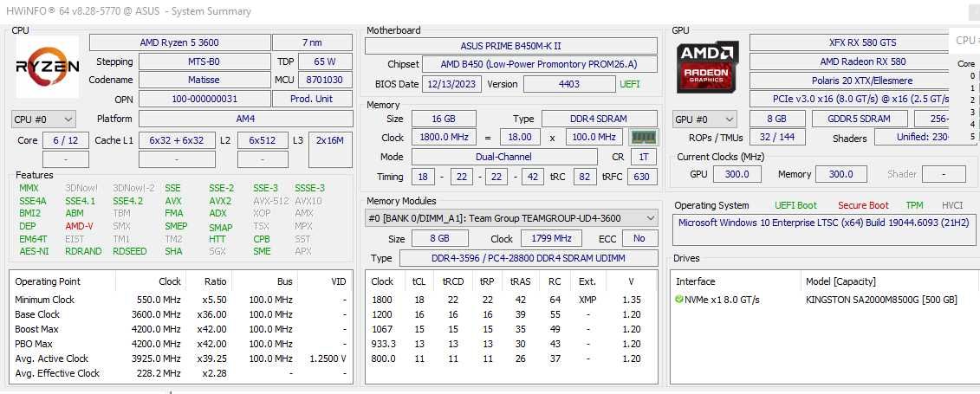Select the Avg. Effective Clock row
Viewport: 980px width, 394px height.
(181, 373)
